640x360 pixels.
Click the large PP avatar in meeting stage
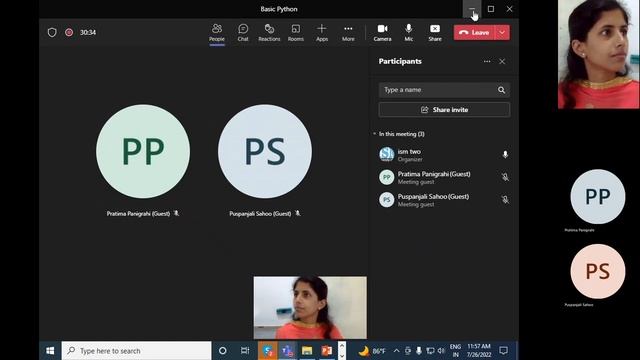click(143, 151)
